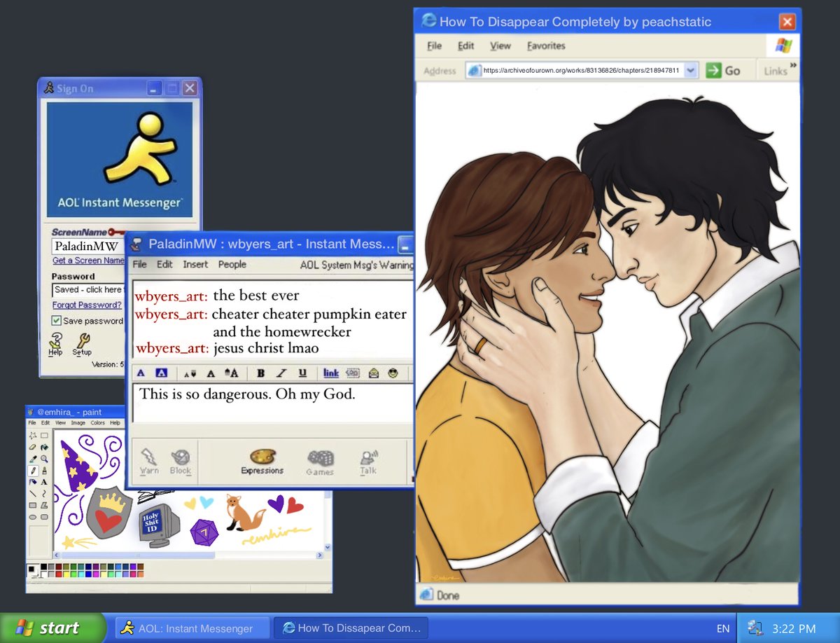
Task: Toggle Bold formatting in chat toolbar
Action: click(x=260, y=373)
